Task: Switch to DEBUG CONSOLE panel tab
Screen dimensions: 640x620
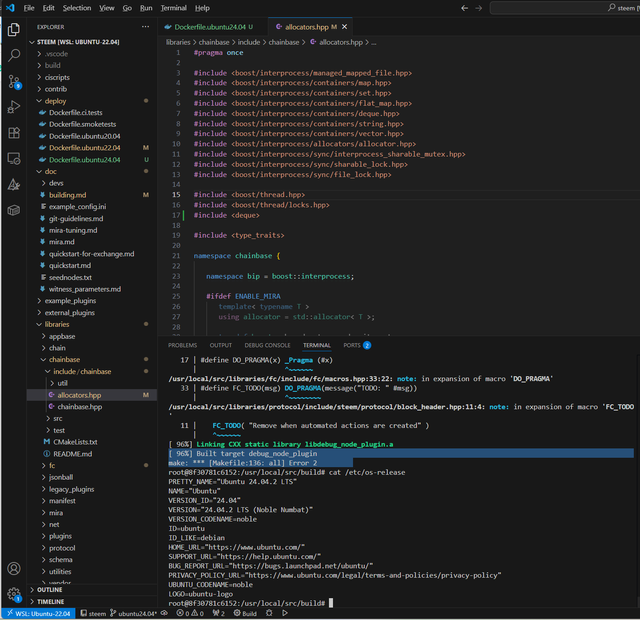Action: coord(267,345)
